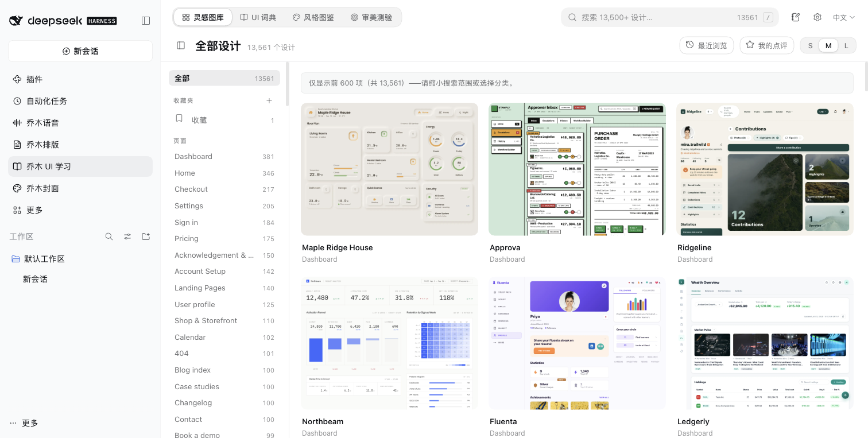868x438 pixels.
Task: Add new workspace folder icon
Action: pos(146,237)
